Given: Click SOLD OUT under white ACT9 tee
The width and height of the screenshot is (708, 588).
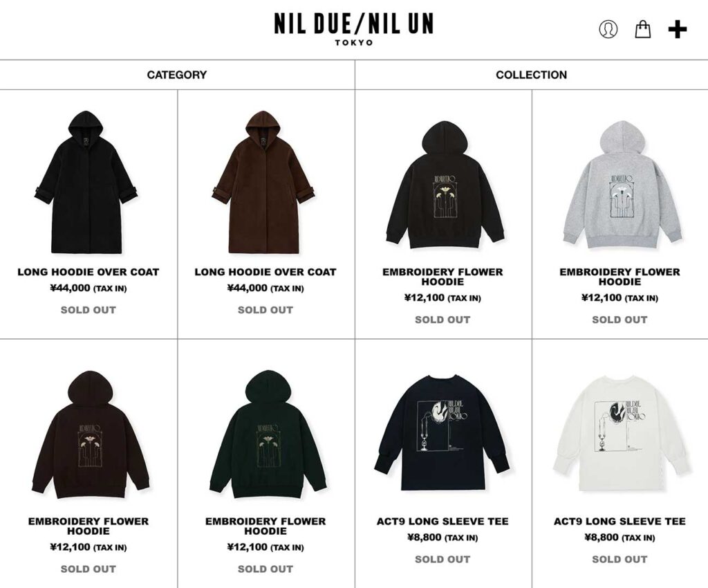Looking at the screenshot, I should (619, 559).
